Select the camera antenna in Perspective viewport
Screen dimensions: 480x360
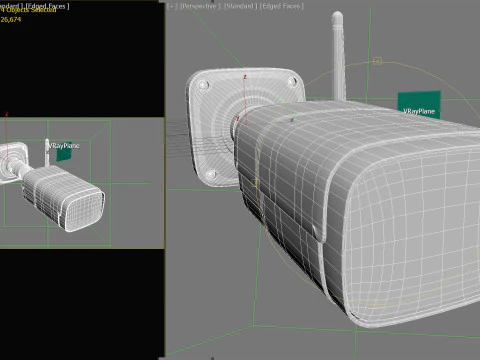point(338,57)
